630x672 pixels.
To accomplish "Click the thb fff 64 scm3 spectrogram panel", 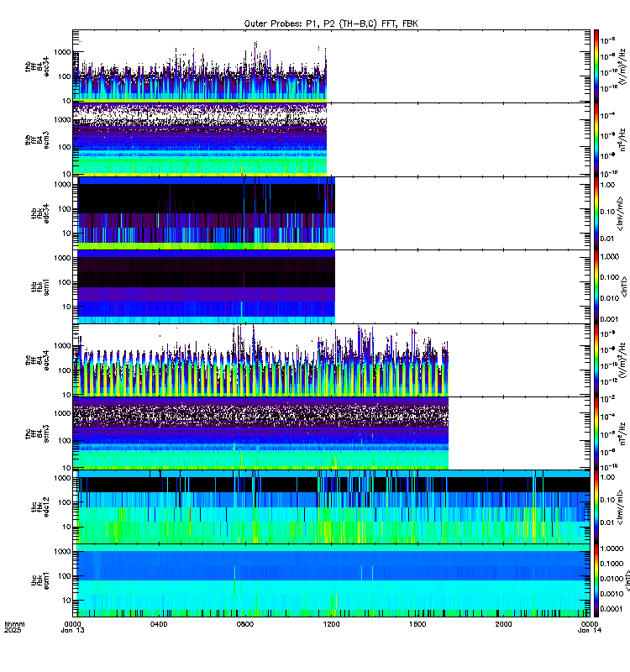I will pos(331,139).
